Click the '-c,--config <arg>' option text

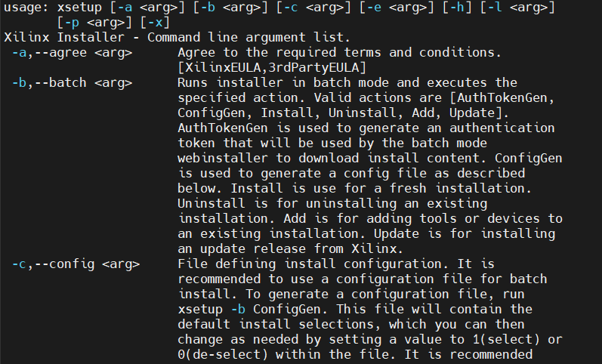click(x=76, y=264)
